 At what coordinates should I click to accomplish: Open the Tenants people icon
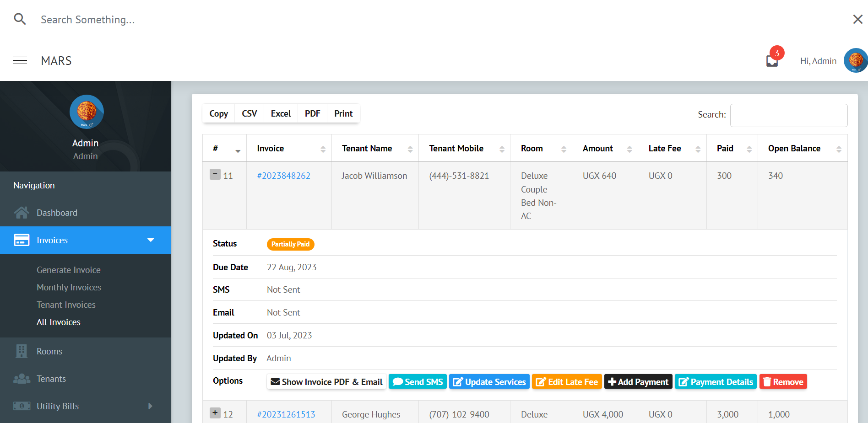click(x=22, y=379)
